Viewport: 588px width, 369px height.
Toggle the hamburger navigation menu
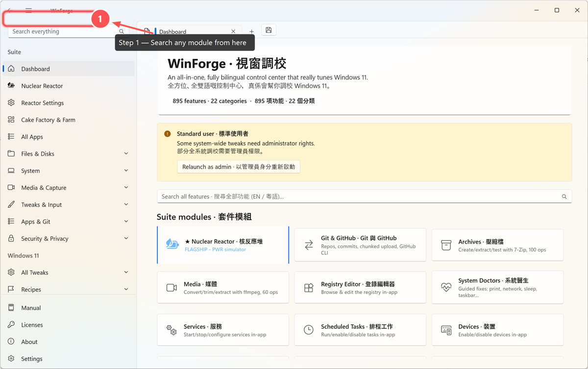pos(29,10)
